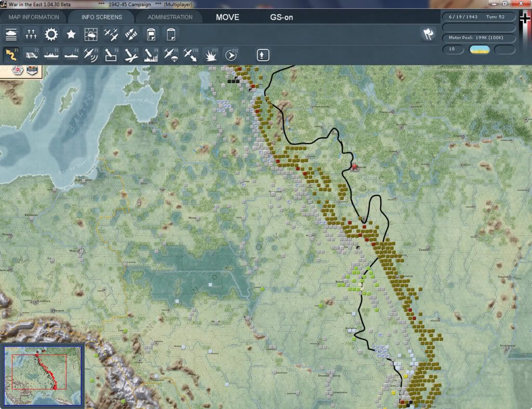Click the crossed flags icon

pos(428,34)
